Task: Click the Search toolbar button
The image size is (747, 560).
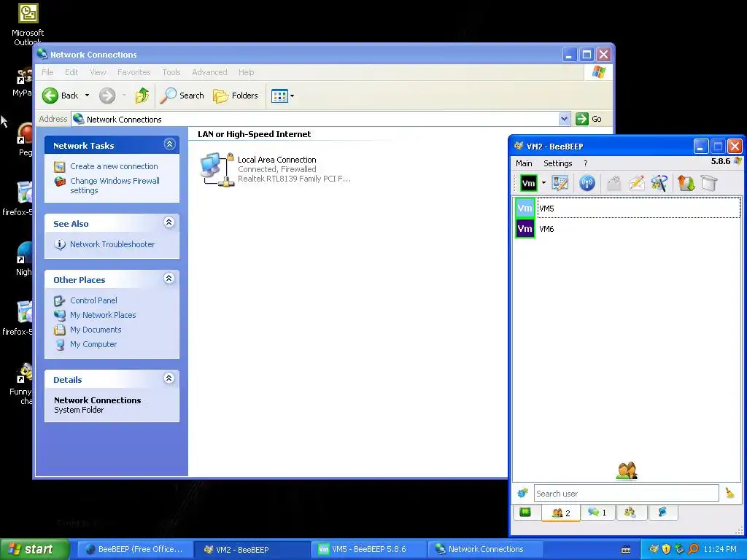Action: click(182, 96)
